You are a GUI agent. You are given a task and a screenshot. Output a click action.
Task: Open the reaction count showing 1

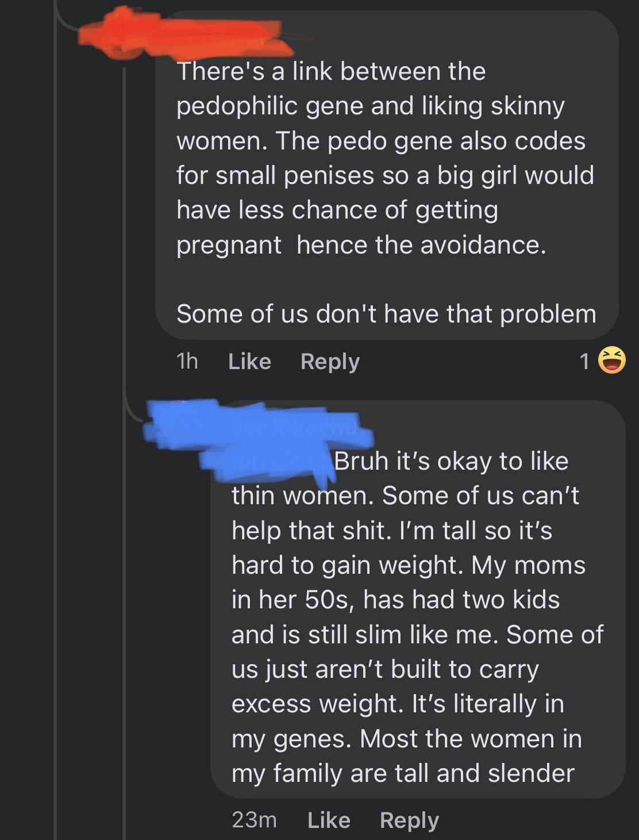click(x=585, y=362)
